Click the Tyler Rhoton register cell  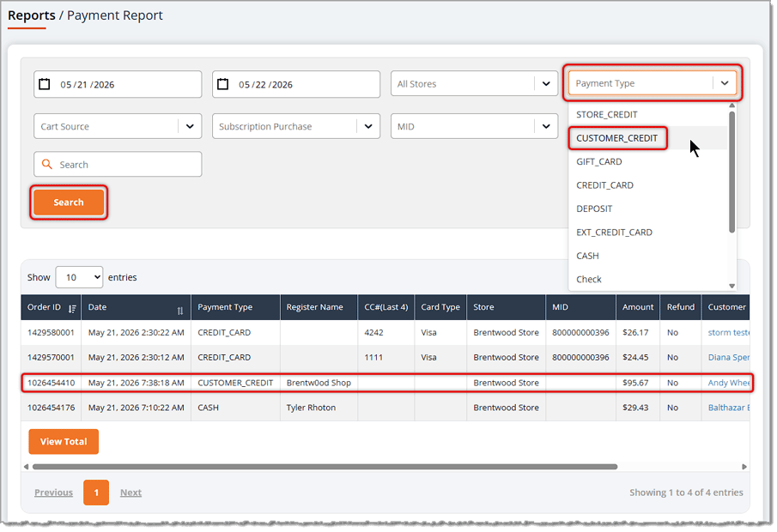[x=319, y=408]
